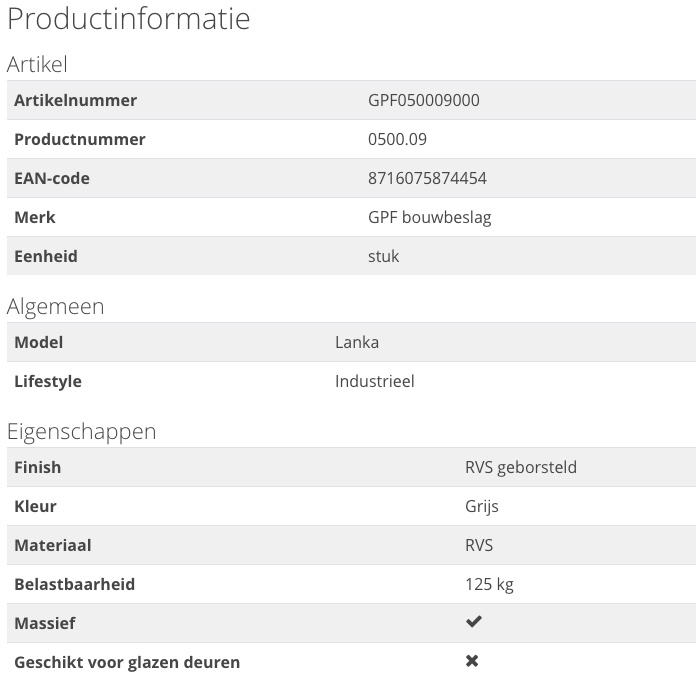
Task: Click the Massief row label
Action: pos(45,623)
